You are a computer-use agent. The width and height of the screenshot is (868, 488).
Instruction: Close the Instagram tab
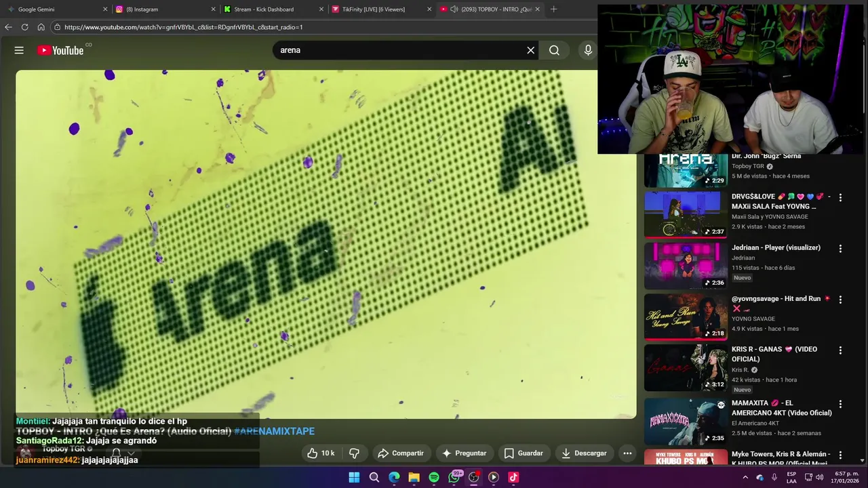(x=213, y=9)
